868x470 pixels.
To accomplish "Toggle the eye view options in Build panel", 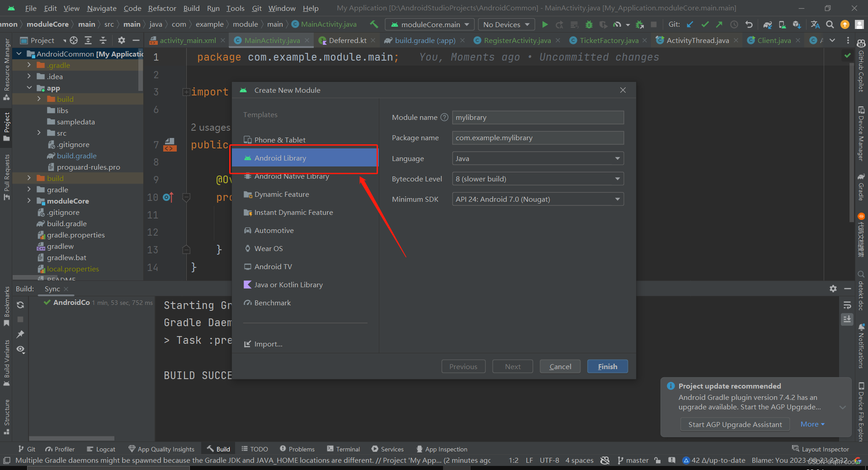I will (x=20, y=349).
